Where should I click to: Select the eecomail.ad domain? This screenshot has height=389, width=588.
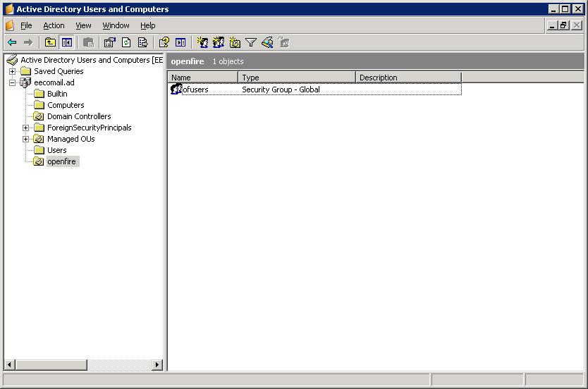click(x=54, y=82)
